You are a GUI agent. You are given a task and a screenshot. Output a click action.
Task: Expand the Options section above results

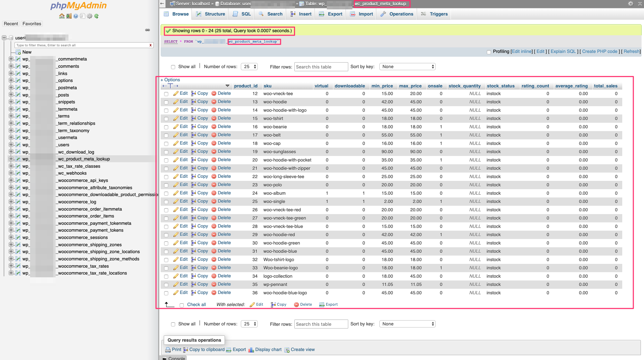coord(170,80)
